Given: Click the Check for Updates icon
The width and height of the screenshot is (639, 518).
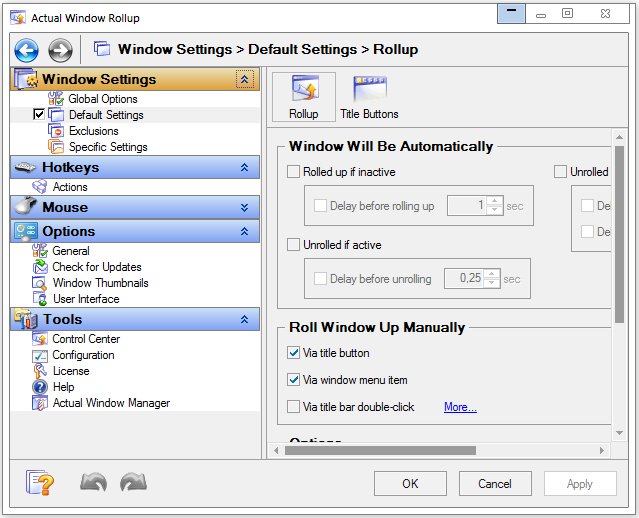Looking at the screenshot, I should point(40,267).
